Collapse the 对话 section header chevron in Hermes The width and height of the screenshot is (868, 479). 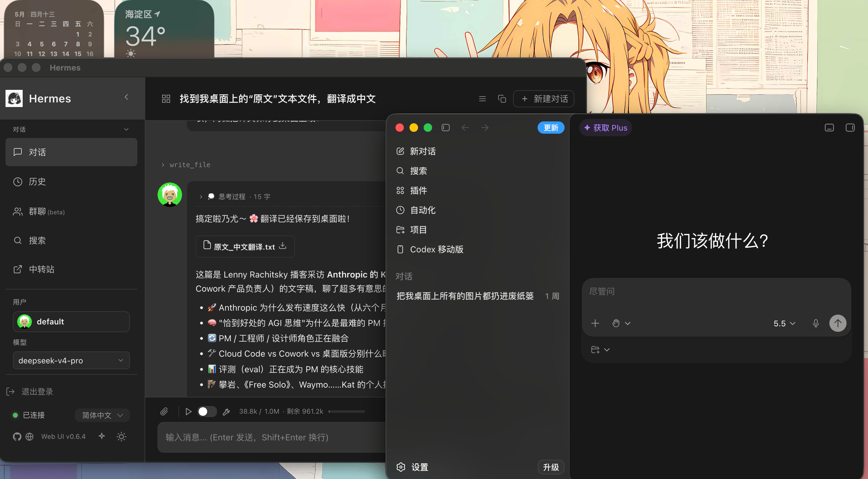(126, 129)
